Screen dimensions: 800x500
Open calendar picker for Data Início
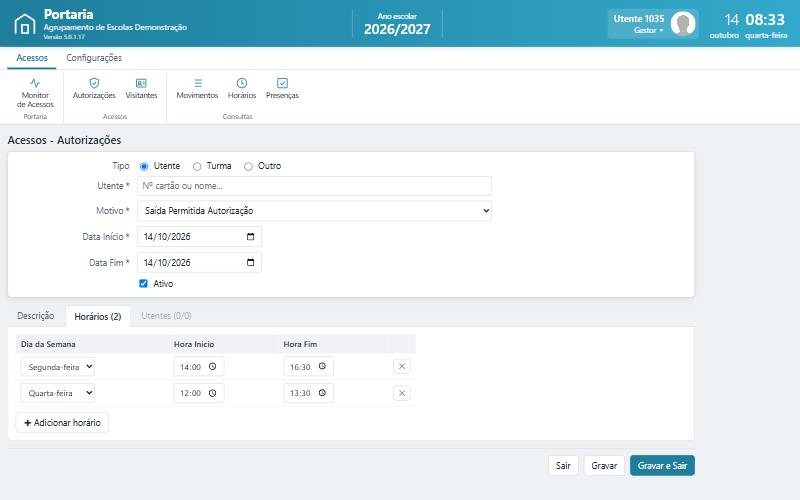click(251, 237)
